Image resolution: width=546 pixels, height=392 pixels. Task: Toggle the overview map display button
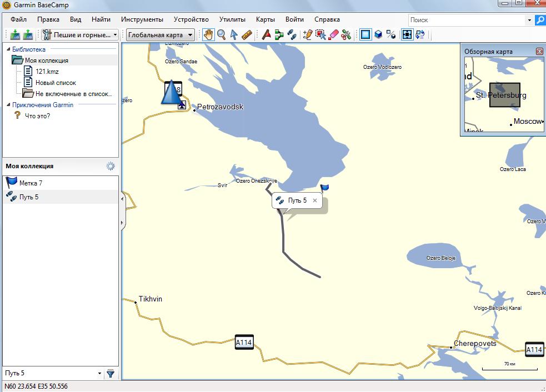point(407,35)
